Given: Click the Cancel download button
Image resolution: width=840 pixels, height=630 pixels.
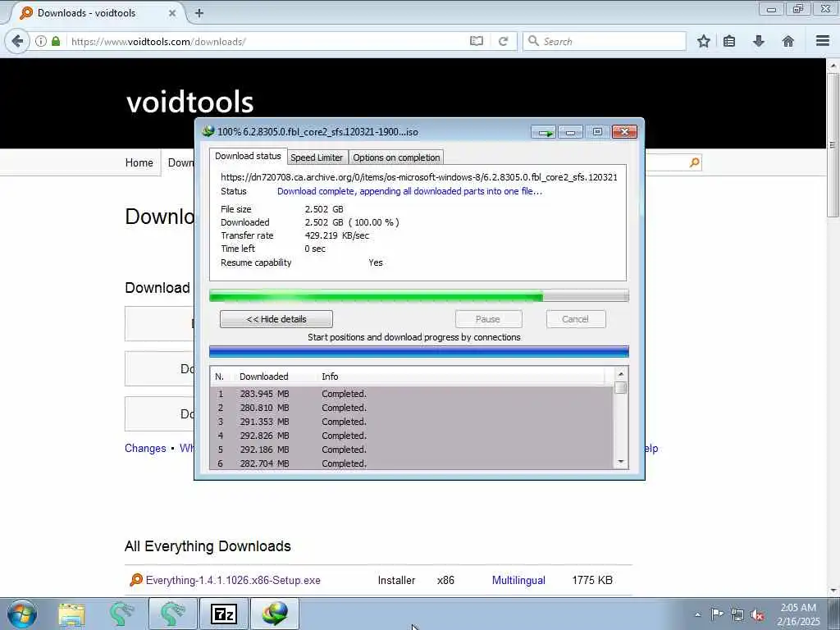Looking at the screenshot, I should pos(575,319).
